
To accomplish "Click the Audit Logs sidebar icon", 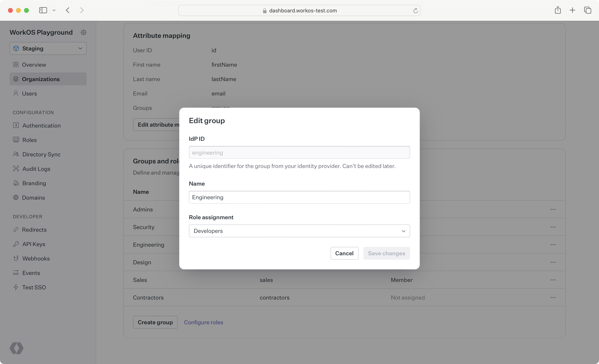I will pyautogui.click(x=16, y=169).
